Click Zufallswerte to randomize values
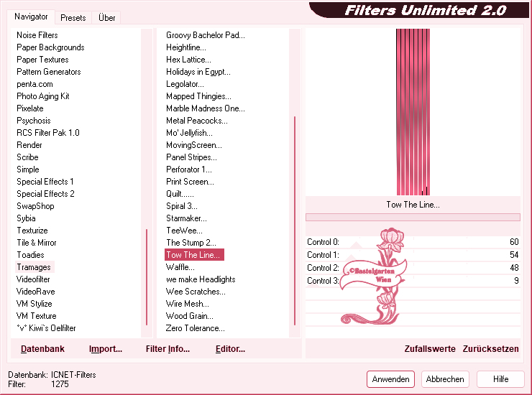Image resolution: width=532 pixels, height=395 pixels. (x=430, y=349)
